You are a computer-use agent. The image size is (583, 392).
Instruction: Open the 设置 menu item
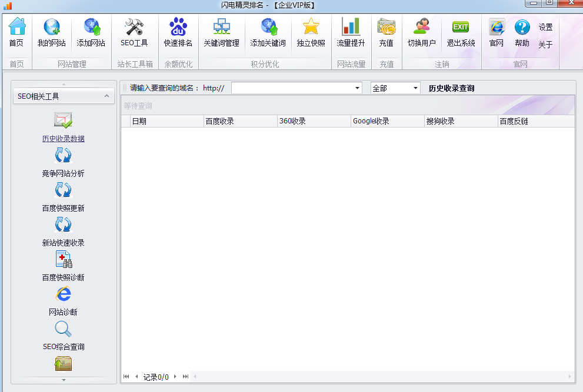pyautogui.click(x=545, y=27)
